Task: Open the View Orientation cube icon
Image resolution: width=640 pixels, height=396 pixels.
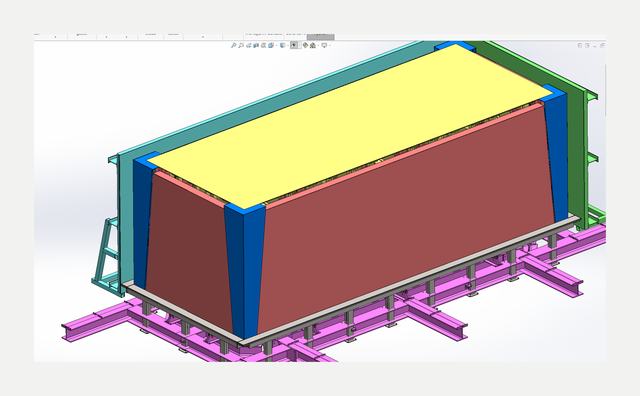Action: coord(271,45)
